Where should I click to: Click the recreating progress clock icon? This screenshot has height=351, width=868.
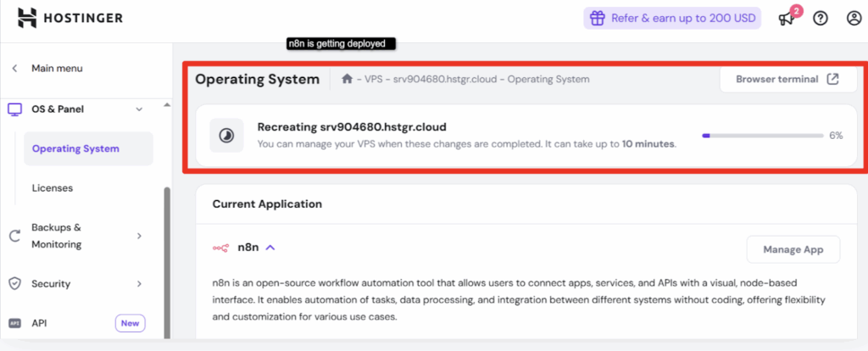[x=226, y=135]
